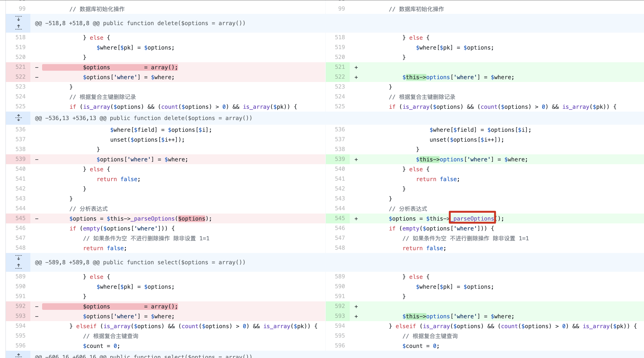
Task: Click the plus marker on right line 539
Action: (x=356, y=160)
